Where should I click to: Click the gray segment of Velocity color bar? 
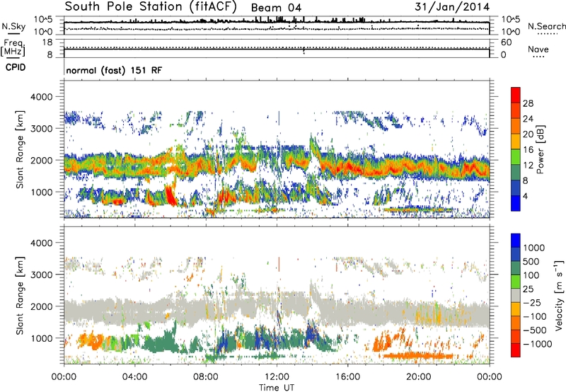coord(516,296)
